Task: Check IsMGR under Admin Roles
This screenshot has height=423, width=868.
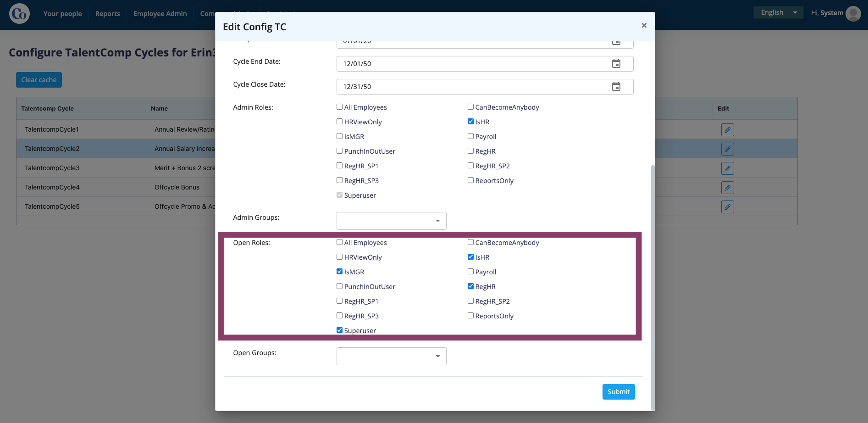Action: pyautogui.click(x=339, y=136)
